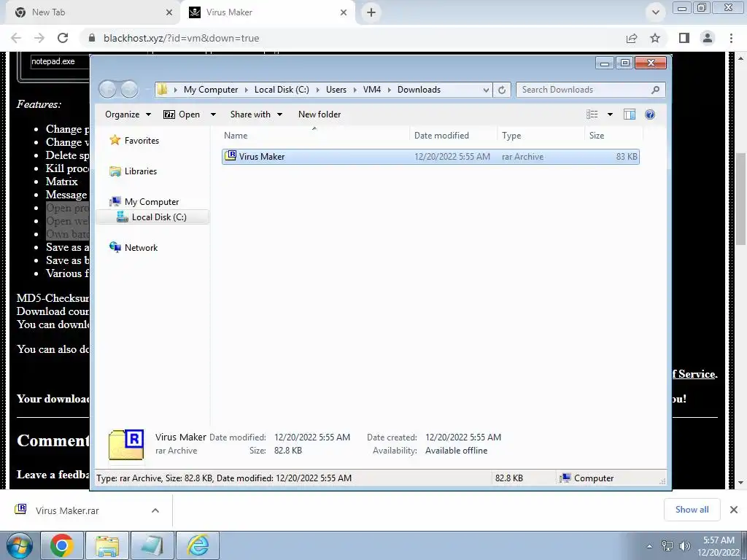The image size is (747, 560).
Task: Expand the Open button dropdown arrow
Action: click(213, 114)
